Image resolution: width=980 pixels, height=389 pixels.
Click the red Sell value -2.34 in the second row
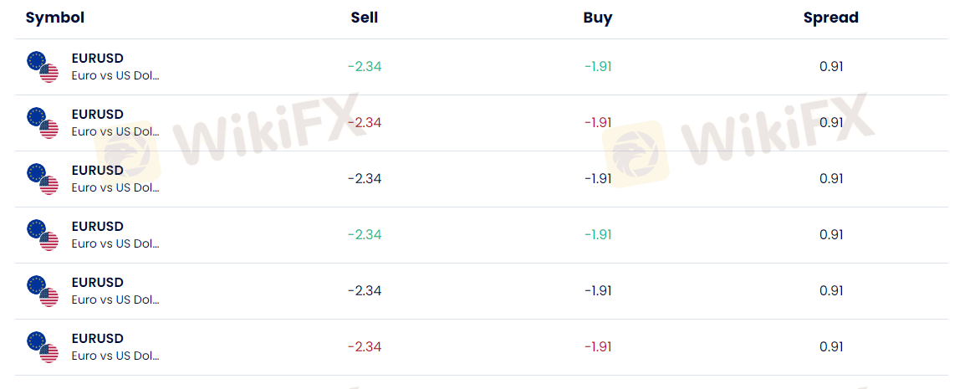pyautogui.click(x=365, y=123)
